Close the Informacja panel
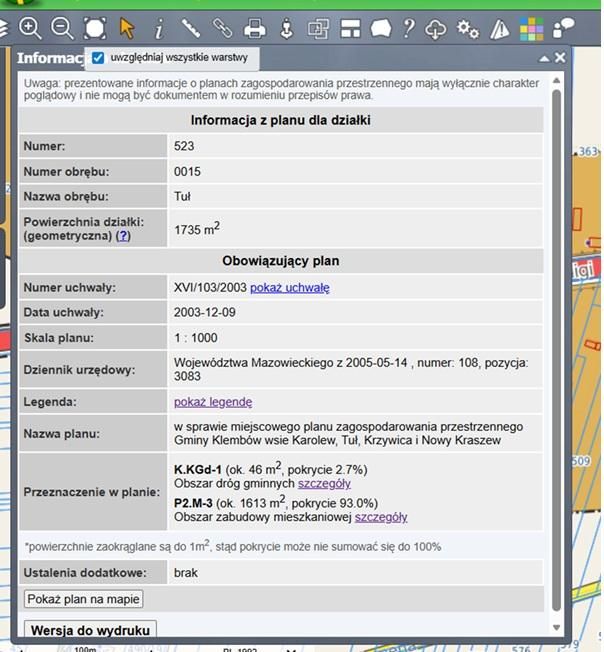 559,58
